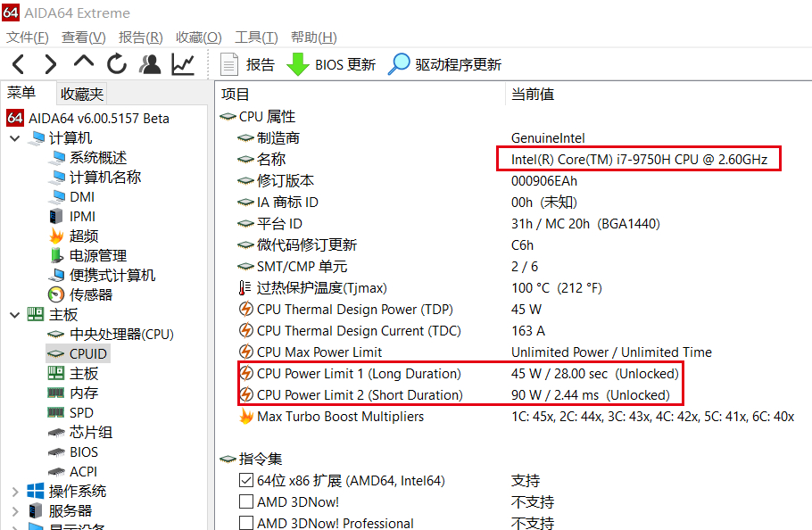The width and height of the screenshot is (812, 530).
Task: Toggle AMD 3DNow! Professional checkbox
Action: pos(246,523)
